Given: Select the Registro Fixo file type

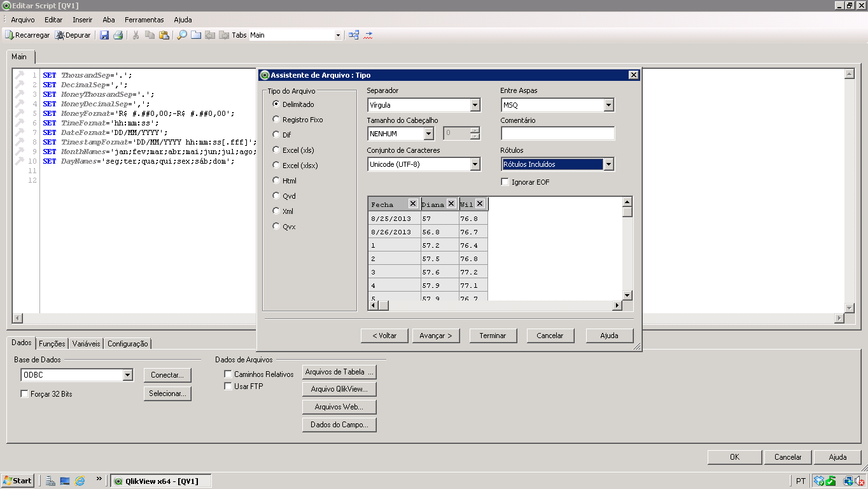Looking at the screenshot, I should 298,119.
